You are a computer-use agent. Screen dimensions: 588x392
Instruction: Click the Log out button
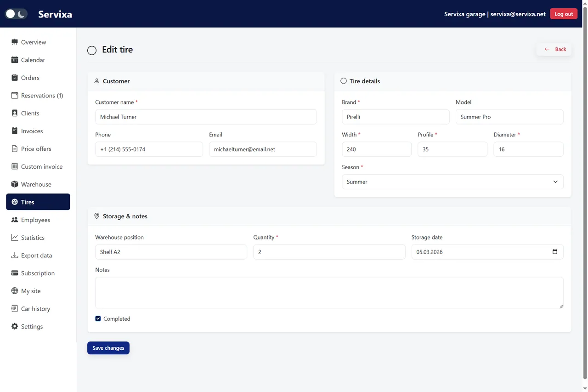coord(564,14)
